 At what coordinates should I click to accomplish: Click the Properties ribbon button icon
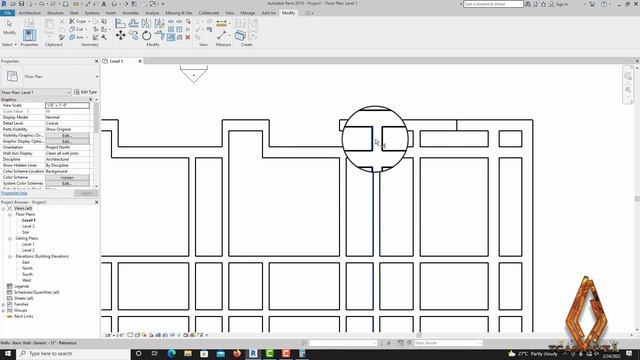coord(29,35)
